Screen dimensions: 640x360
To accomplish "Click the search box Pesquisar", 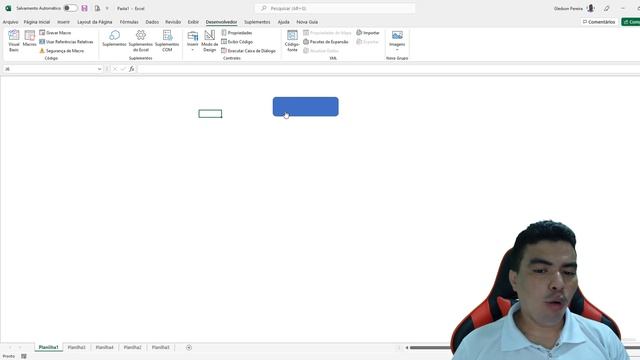I will point(335,8).
